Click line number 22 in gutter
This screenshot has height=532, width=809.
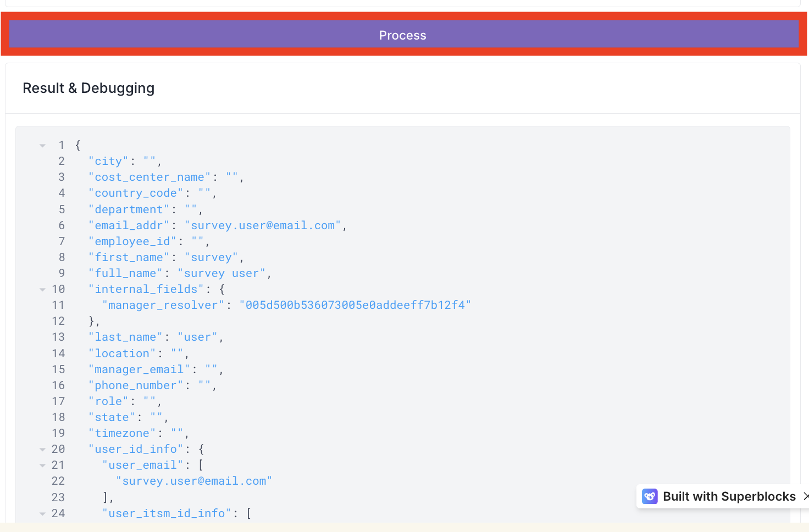[x=58, y=481]
